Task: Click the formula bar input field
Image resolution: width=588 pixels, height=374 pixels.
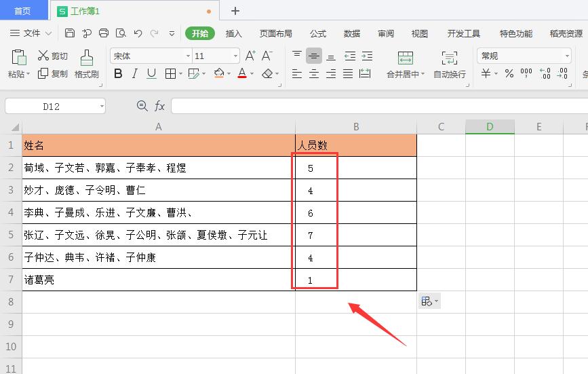Action: 379,106
